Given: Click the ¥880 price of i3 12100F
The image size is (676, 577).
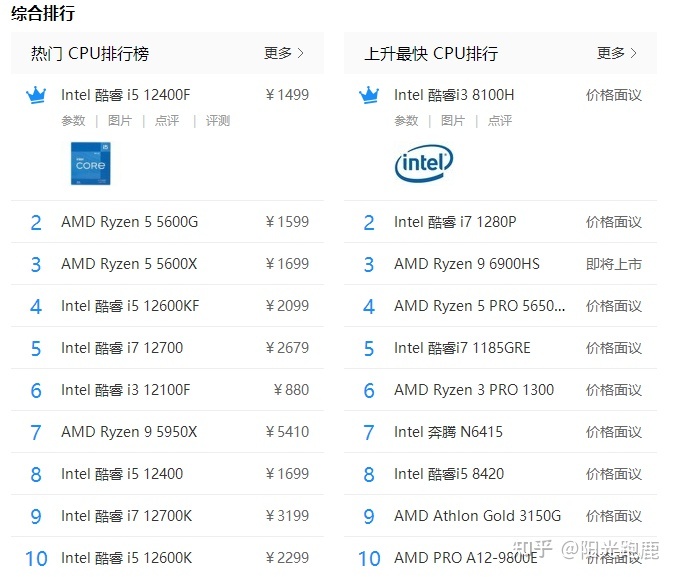Looking at the screenshot, I should (x=291, y=390).
